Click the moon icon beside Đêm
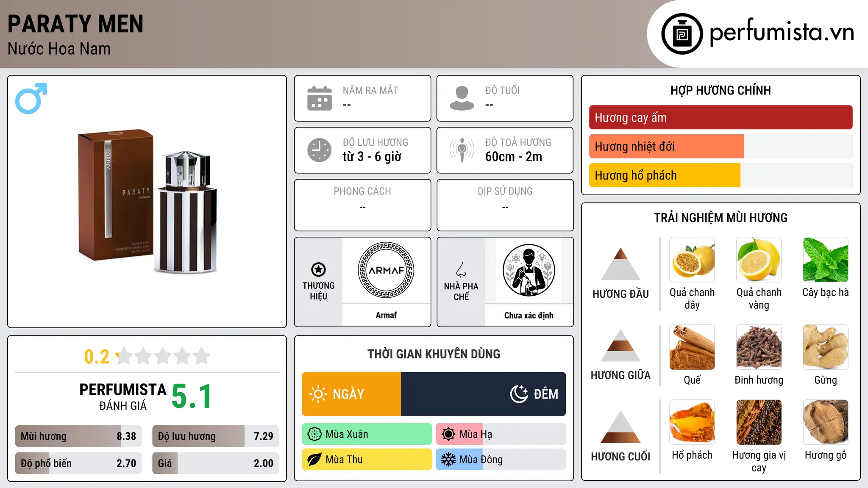868x488 pixels. point(519,394)
